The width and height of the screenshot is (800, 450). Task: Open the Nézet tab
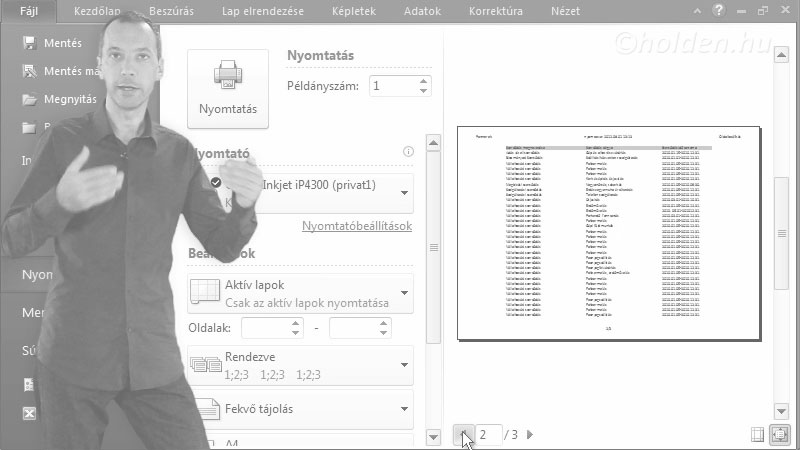coord(565,11)
